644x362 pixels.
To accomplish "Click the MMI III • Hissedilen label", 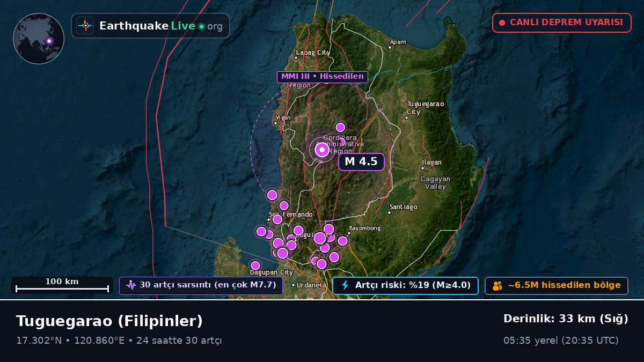I will pos(323,77).
